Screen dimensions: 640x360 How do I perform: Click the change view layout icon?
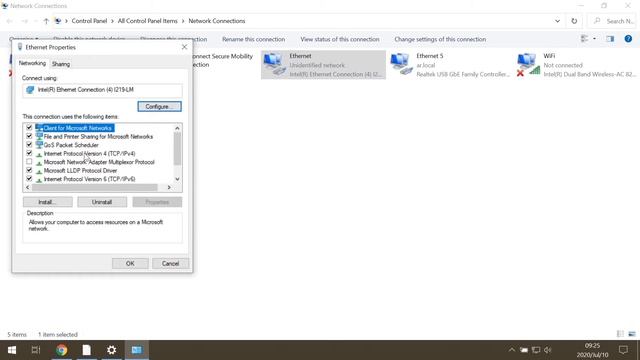tap(584, 39)
